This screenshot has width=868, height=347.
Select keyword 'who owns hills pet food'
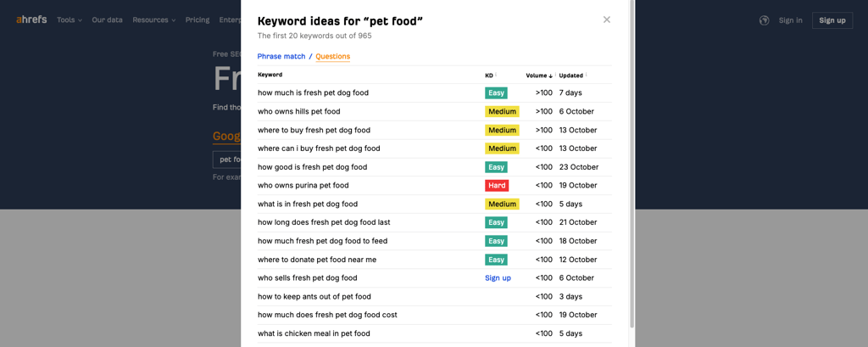[x=299, y=111]
